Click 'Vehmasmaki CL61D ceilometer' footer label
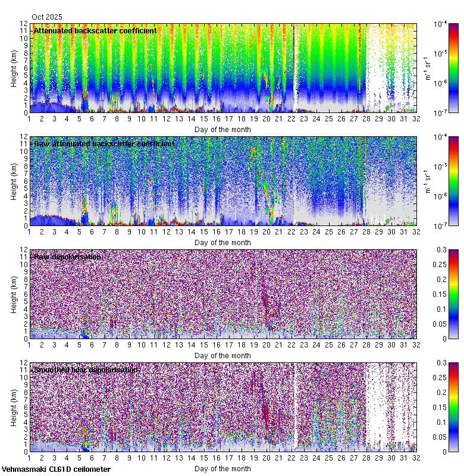The height and width of the screenshot is (476, 464). [56, 469]
